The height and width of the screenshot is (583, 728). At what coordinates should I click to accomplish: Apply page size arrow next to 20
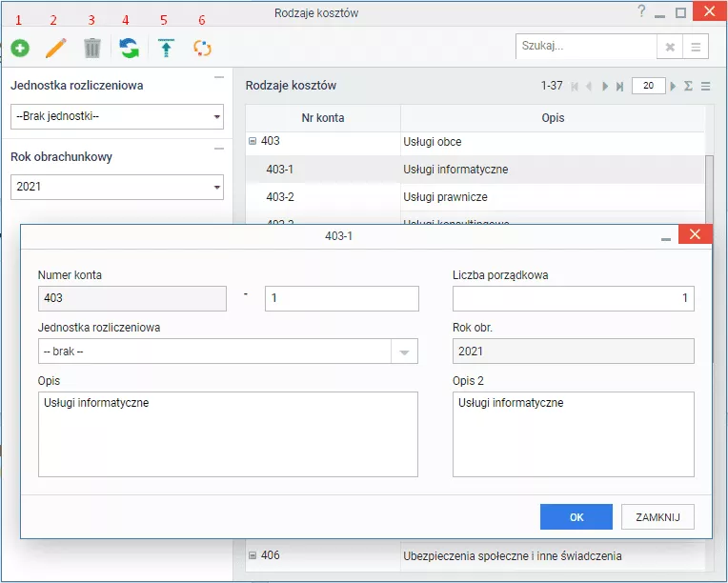tap(673, 86)
